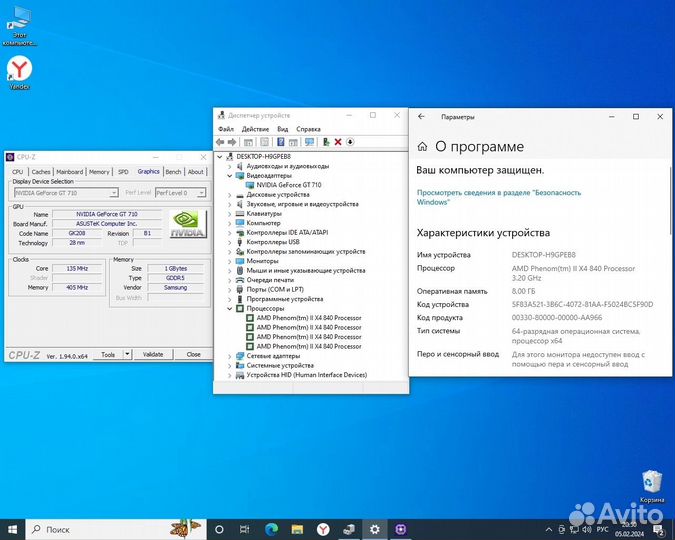Click the download arrow toolbar icon in Device Manager

(x=350, y=142)
